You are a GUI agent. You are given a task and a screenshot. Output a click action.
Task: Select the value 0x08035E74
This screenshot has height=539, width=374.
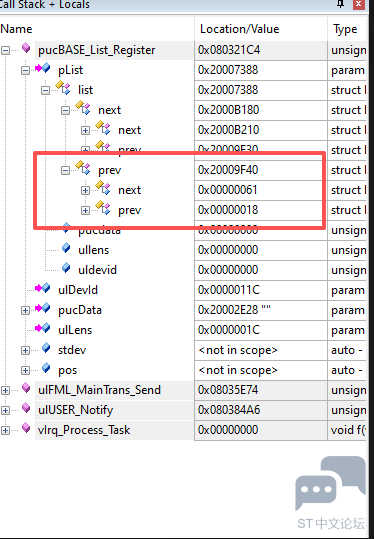pyautogui.click(x=229, y=390)
